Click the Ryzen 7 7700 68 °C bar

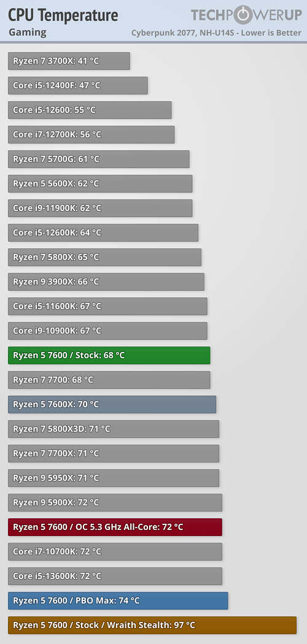coord(109,380)
